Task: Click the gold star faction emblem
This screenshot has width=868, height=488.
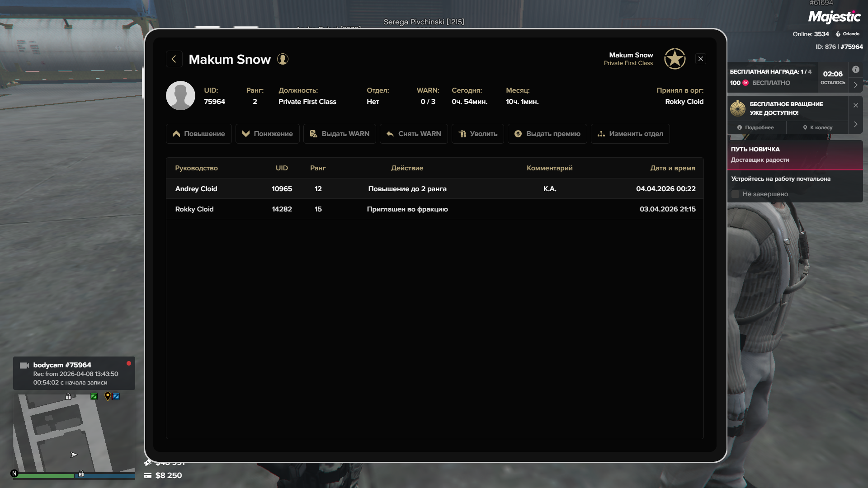Action: pyautogui.click(x=675, y=59)
